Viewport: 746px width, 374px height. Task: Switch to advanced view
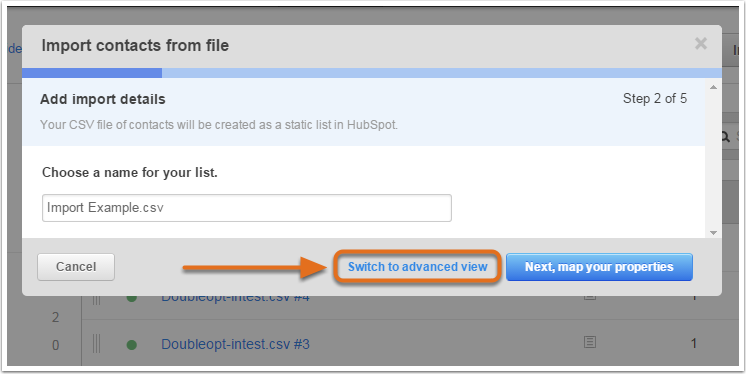click(x=417, y=267)
